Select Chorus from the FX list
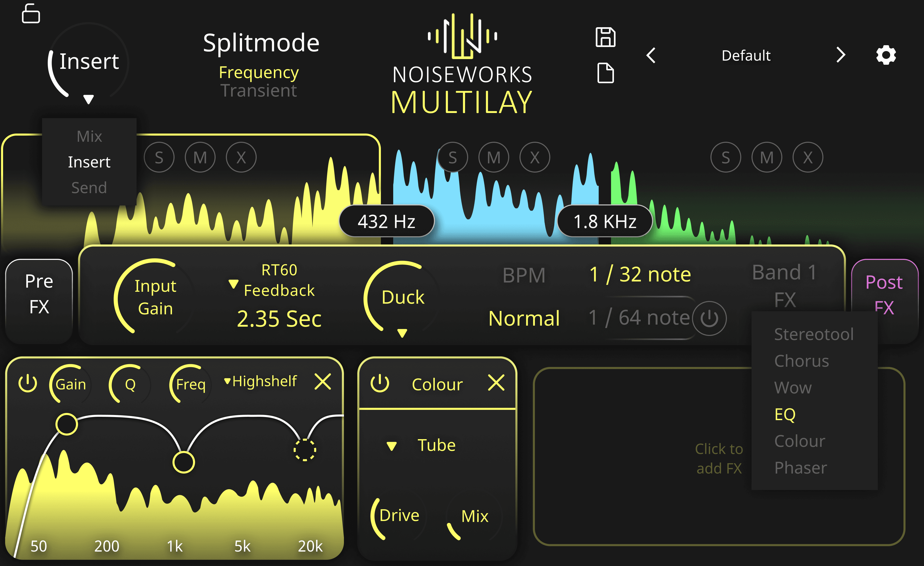The height and width of the screenshot is (566, 924). point(801,361)
